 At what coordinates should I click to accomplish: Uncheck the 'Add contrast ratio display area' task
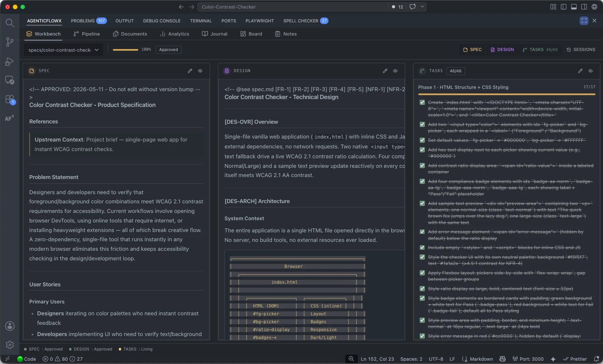tap(422, 166)
